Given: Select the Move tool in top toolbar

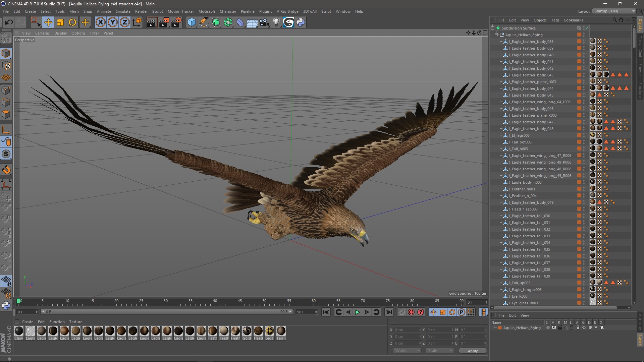Looking at the screenshot, I should point(48,22).
